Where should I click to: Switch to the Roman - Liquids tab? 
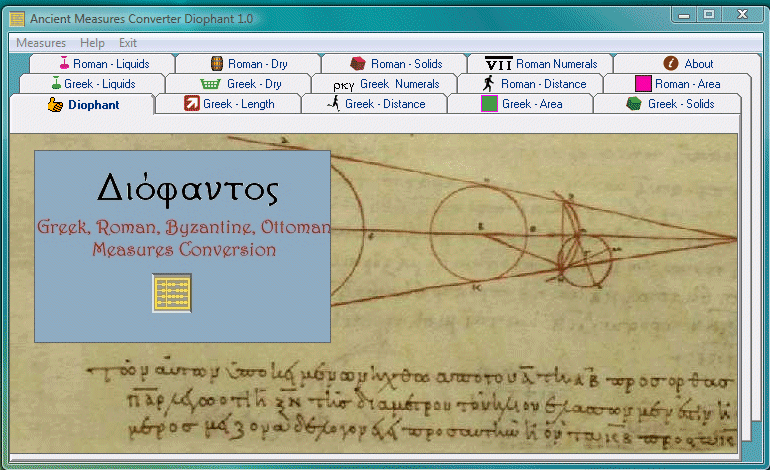102,64
